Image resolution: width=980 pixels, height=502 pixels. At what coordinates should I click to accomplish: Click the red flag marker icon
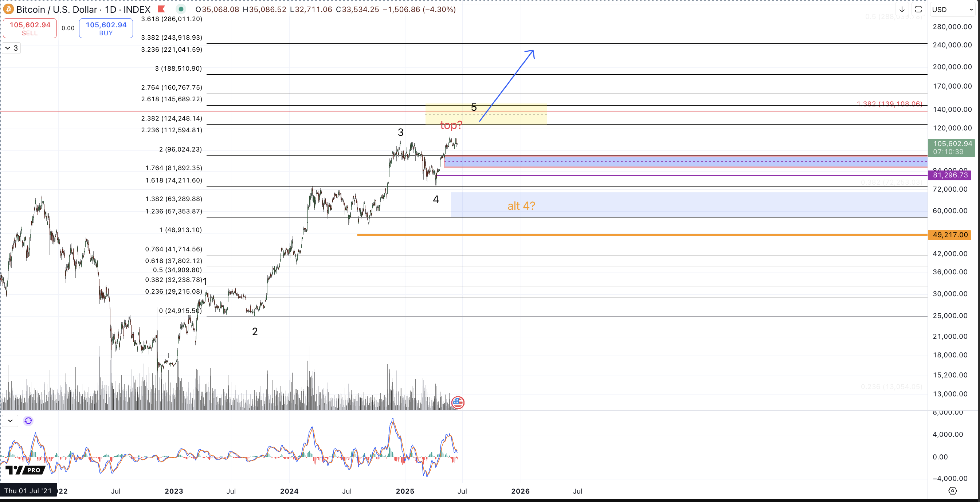click(161, 9)
